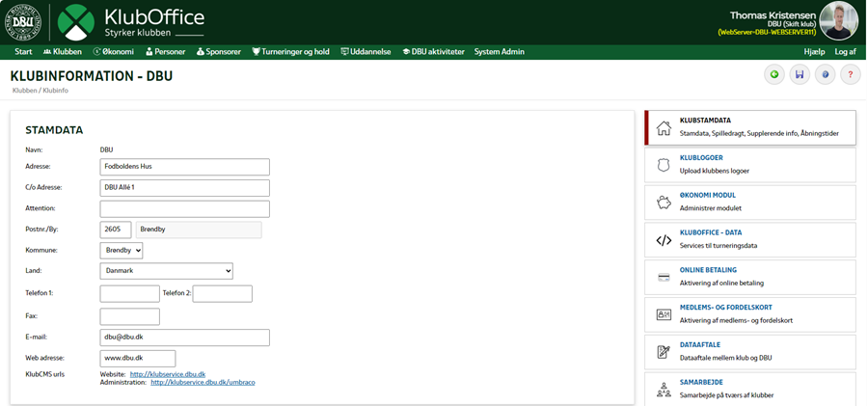The image size is (868, 406).
Task: Click the blue round help icon
Action: point(825,74)
